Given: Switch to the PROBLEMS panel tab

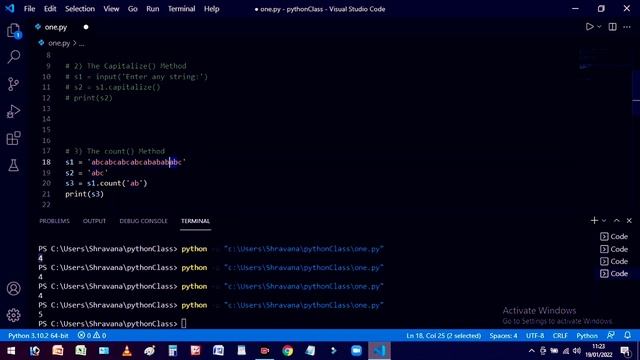Looking at the screenshot, I should coord(54,221).
